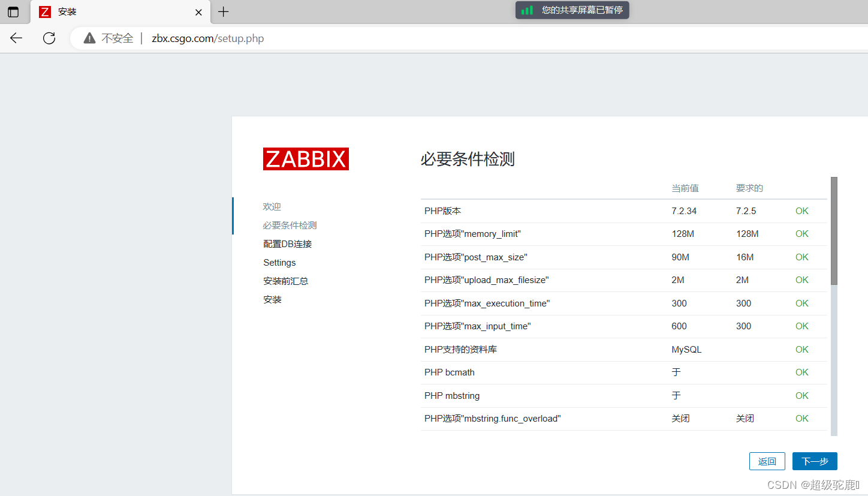Click the ZABBIX logo
868x496 pixels.
point(306,159)
